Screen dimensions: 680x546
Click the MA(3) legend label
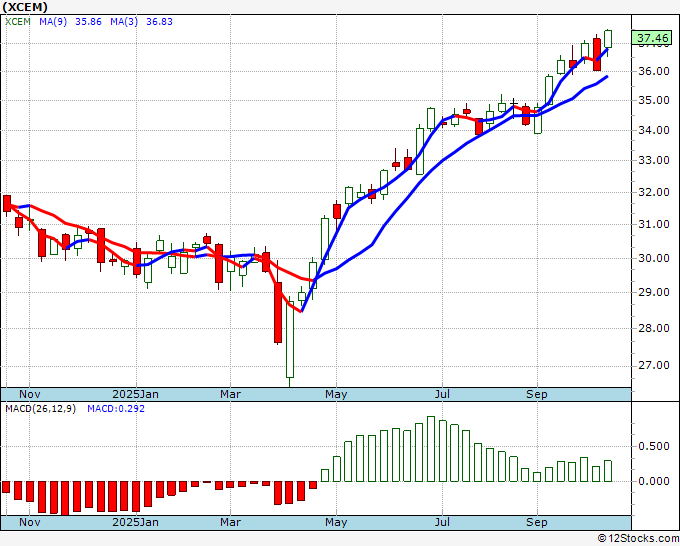pos(124,21)
